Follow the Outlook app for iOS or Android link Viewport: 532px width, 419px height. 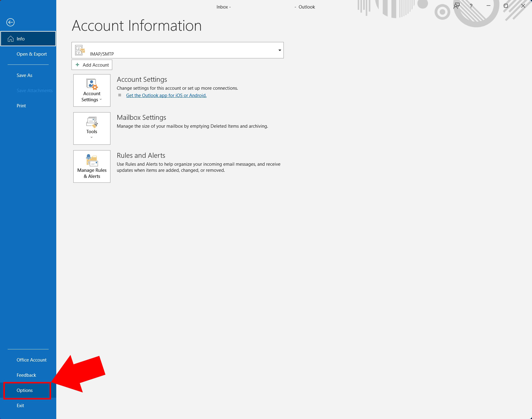166,95
